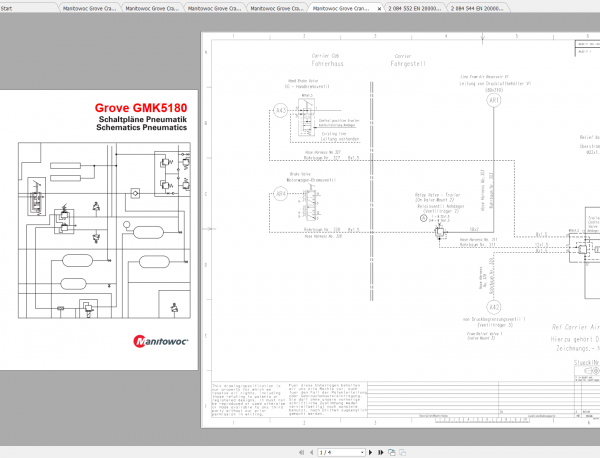Click the English copyright notice block
The image size is (600, 458).
click(x=249, y=400)
